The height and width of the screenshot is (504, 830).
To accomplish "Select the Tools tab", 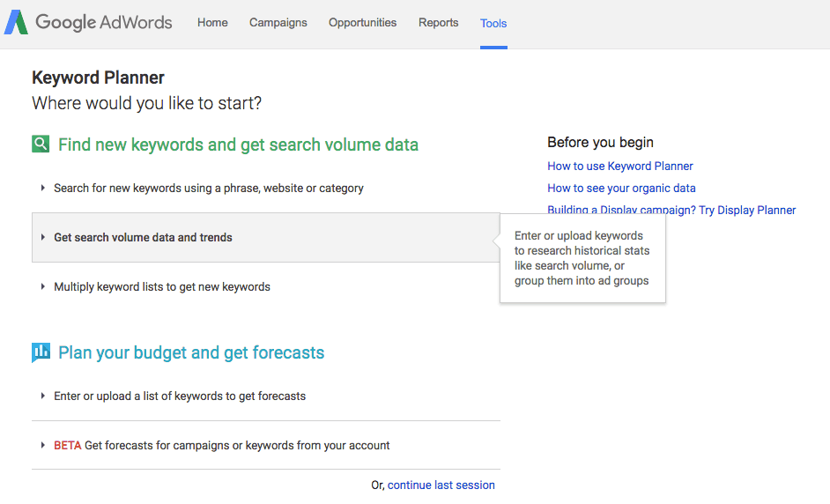I will click(493, 23).
